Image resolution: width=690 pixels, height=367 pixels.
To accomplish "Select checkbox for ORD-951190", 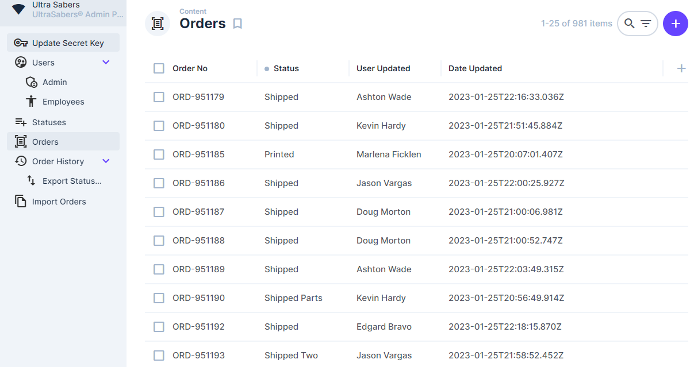I will pos(159,298).
